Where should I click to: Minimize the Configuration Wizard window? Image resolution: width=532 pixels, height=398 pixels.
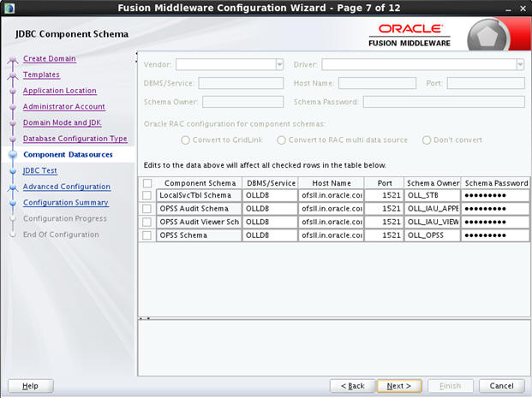coord(508,9)
